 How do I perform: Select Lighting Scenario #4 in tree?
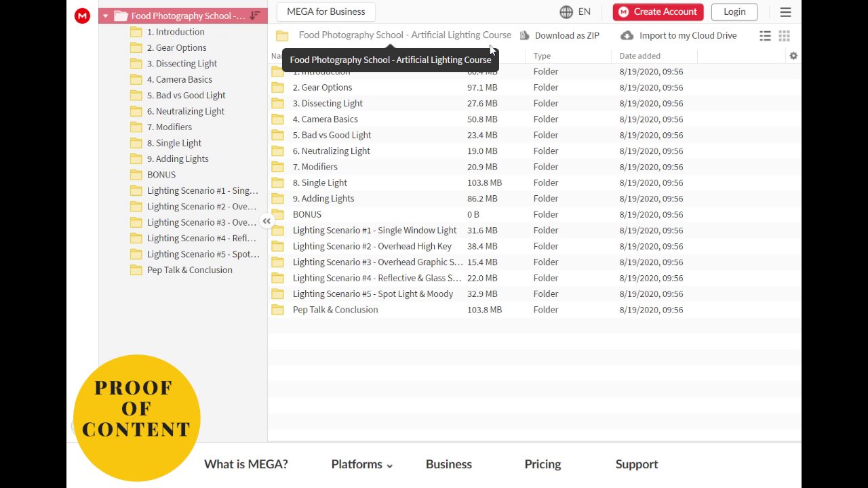tap(201, 238)
